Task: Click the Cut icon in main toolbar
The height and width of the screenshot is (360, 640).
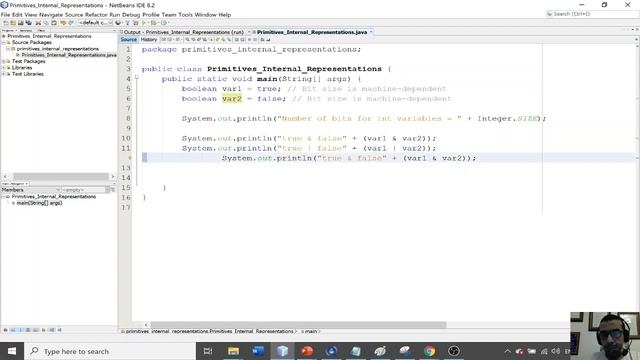Action: point(38,23)
